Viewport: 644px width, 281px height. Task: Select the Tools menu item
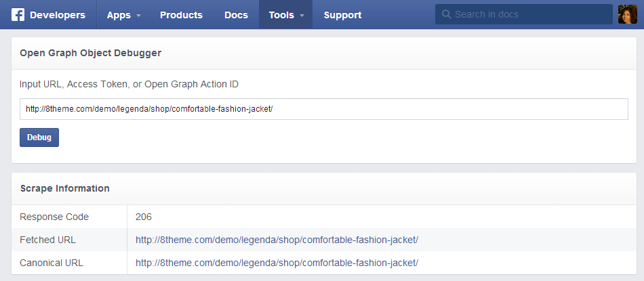(x=281, y=15)
